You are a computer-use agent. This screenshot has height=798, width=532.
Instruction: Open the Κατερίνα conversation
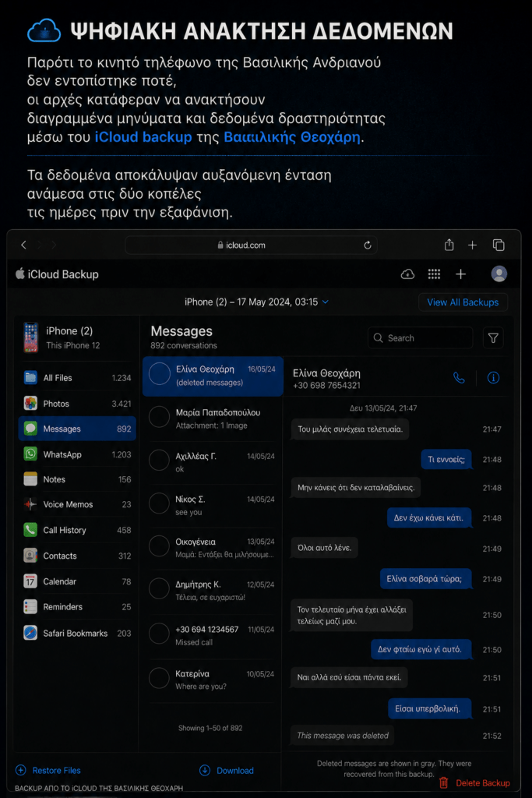click(x=213, y=680)
